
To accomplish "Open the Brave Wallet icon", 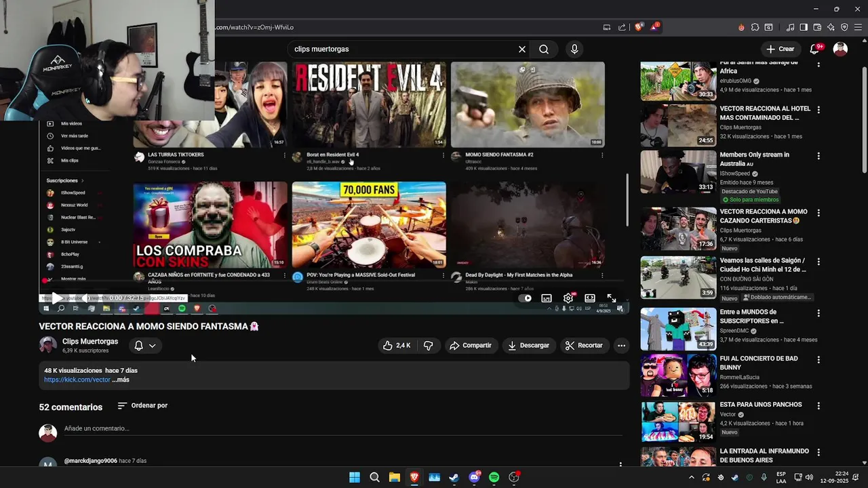I will click(817, 27).
